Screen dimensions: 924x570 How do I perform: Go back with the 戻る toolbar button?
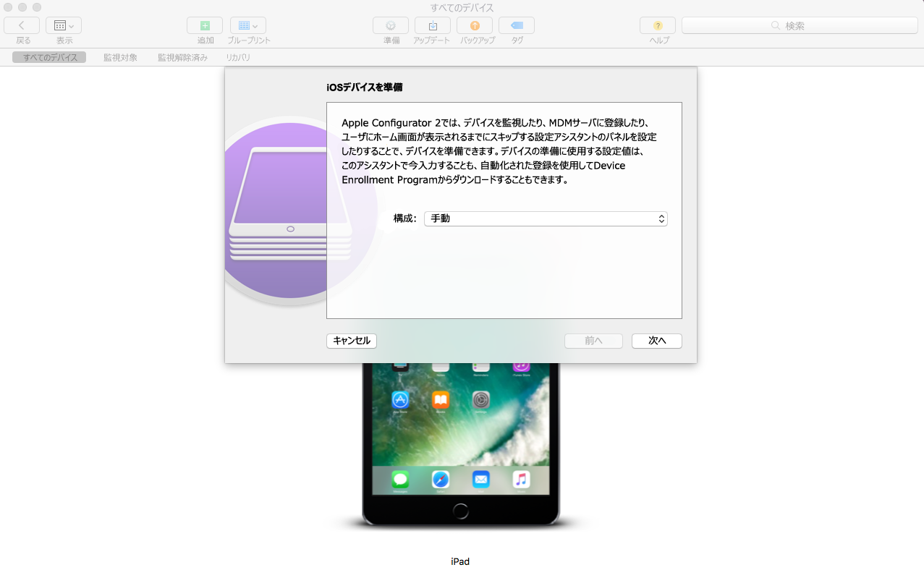(22, 25)
